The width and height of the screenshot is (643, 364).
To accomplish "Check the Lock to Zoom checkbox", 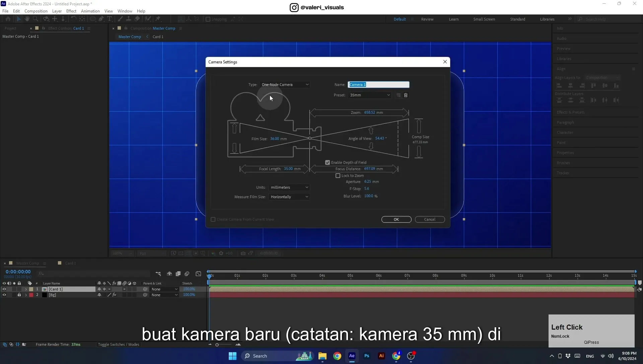I will [338, 176].
